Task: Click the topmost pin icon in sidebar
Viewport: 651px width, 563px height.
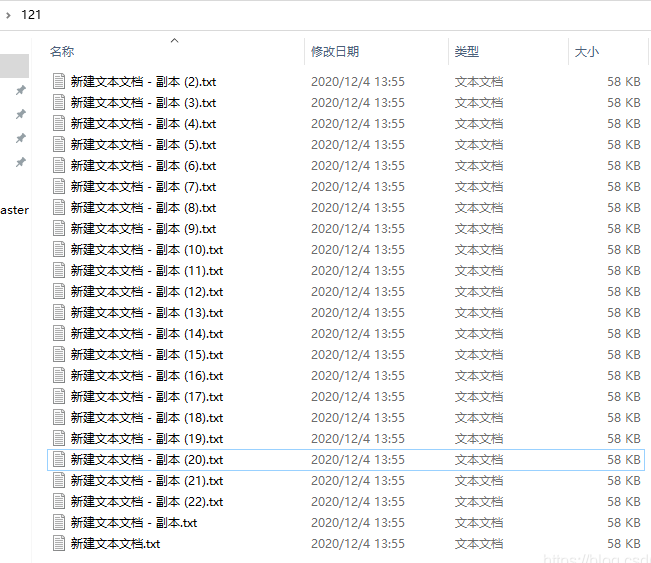Action: coord(21,90)
